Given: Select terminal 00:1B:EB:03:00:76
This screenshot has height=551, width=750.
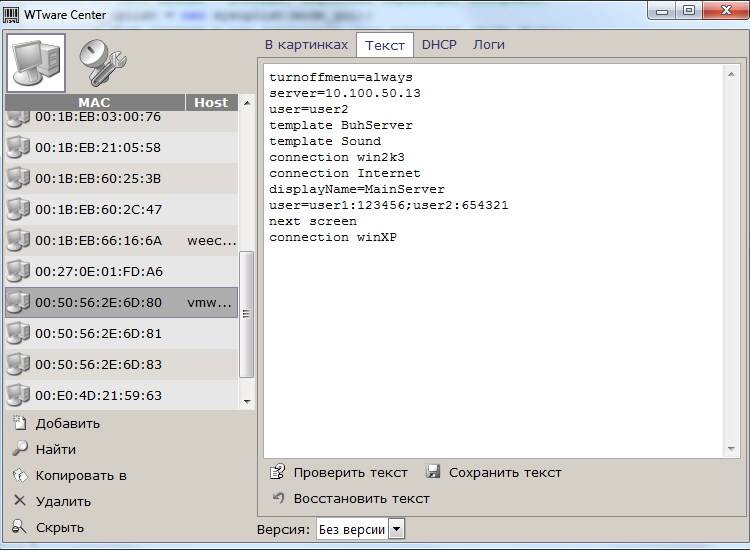Looking at the screenshot, I should click(121, 121).
